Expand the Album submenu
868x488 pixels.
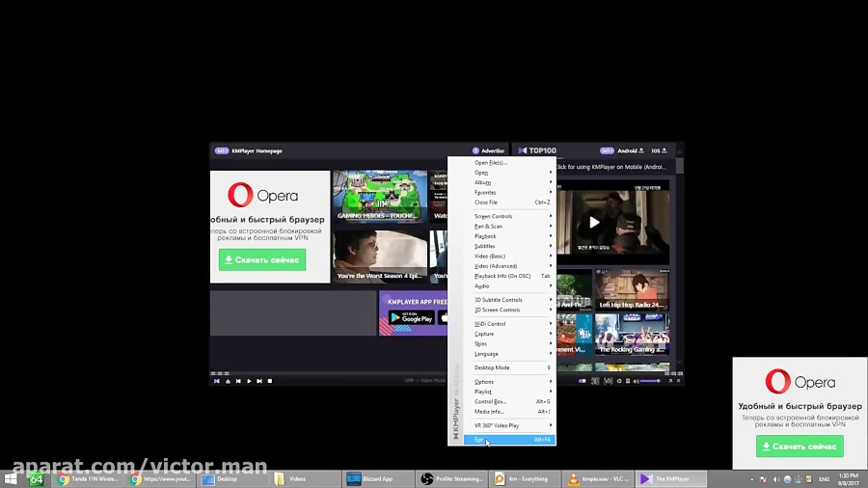tap(508, 182)
